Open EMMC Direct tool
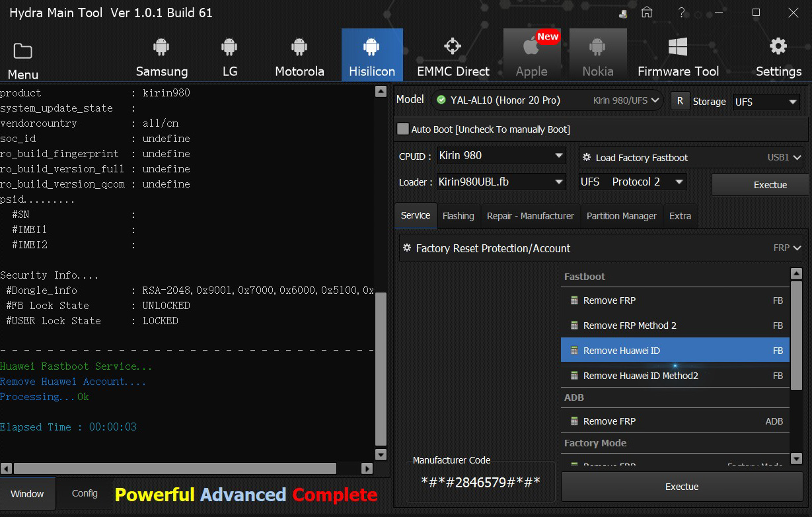 (x=453, y=56)
